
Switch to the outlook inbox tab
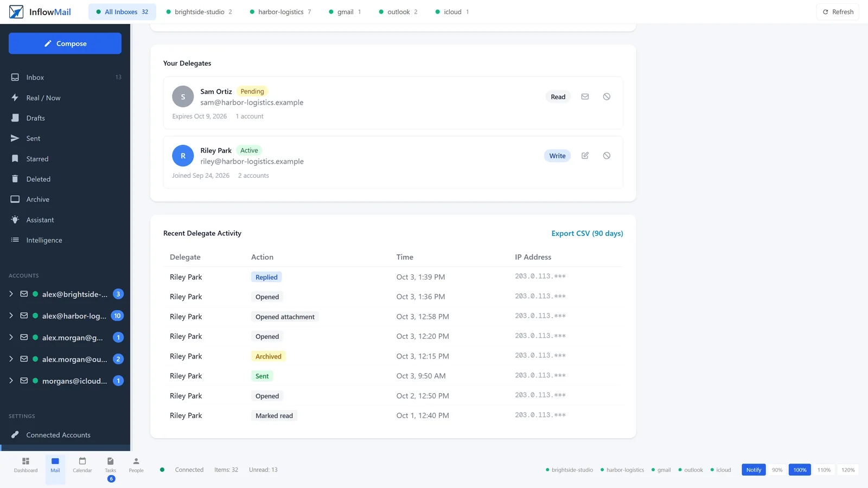click(x=398, y=12)
